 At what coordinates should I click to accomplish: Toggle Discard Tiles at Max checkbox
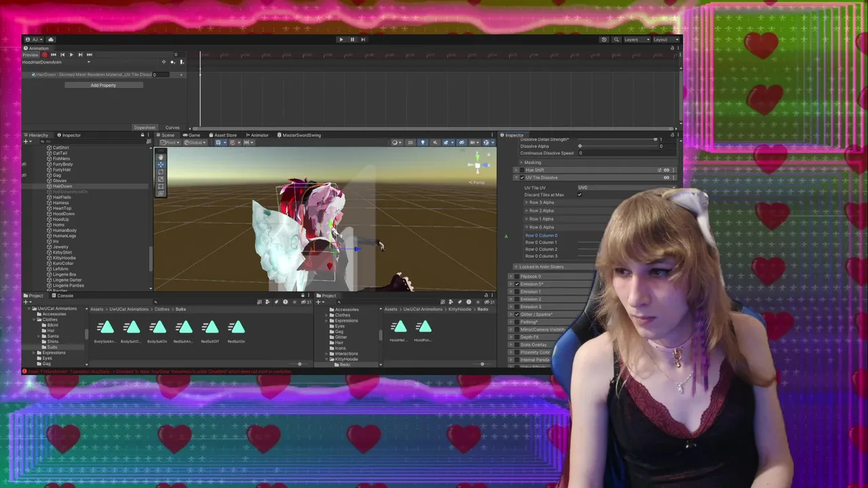coord(579,195)
